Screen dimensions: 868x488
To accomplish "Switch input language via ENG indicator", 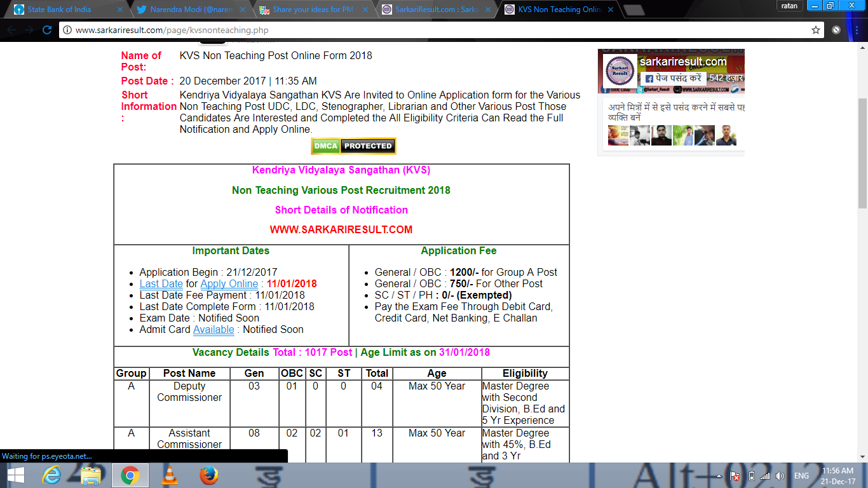I will [x=801, y=476].
